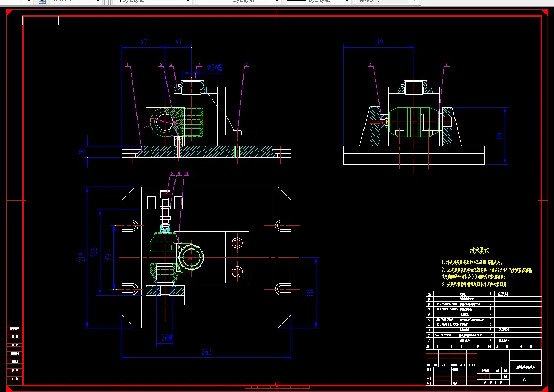Select the 263 overall length dimension
Image resolution: width=554 pixels, height=392 pixels.
pyautogui.click(x=206, y=351)
